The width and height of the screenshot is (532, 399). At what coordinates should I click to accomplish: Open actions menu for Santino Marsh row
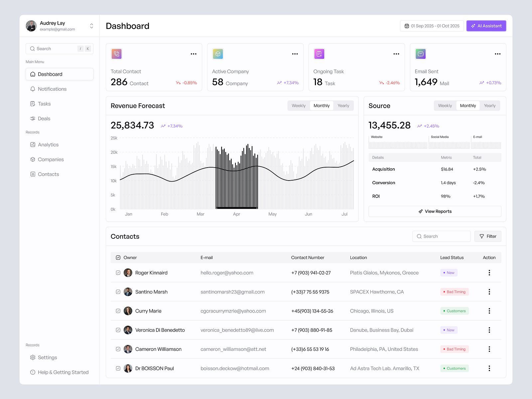pos(489,292)
